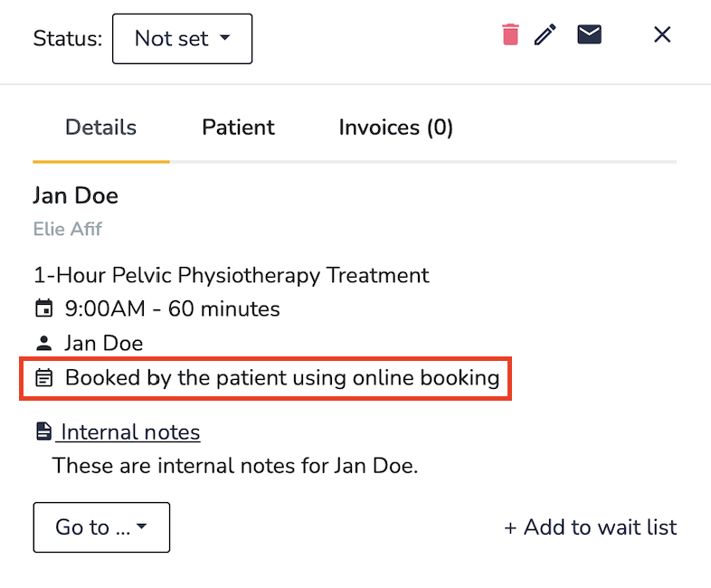The width and height of the screenshot is (711, 588).
Task: Open the Status "Not set" dropdown
Action: point(182,39)
